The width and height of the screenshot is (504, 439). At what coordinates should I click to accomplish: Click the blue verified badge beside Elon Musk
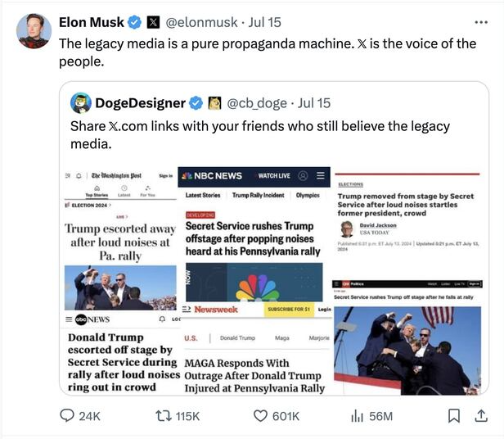tap(134, 23)
